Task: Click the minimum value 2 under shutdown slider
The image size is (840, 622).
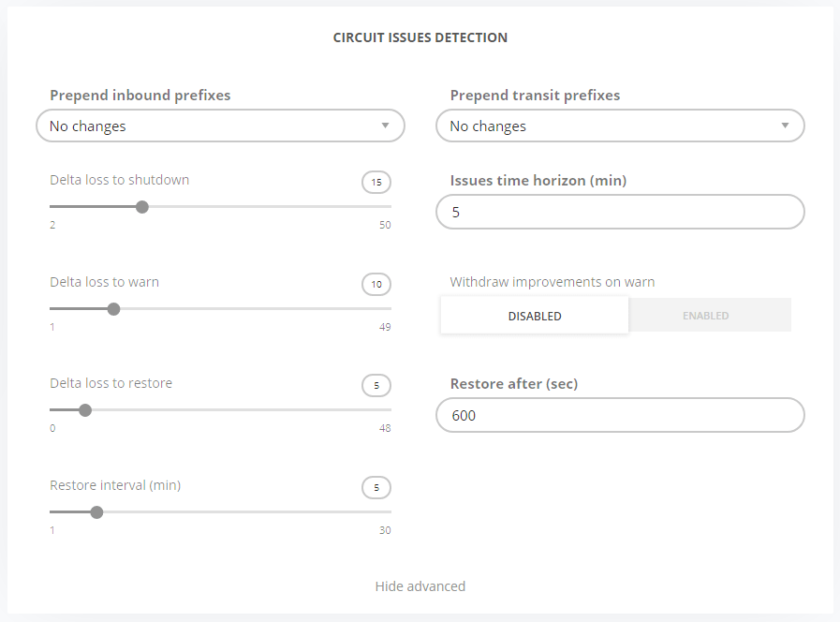Action: pyautogui.click(x=52, y=225)
